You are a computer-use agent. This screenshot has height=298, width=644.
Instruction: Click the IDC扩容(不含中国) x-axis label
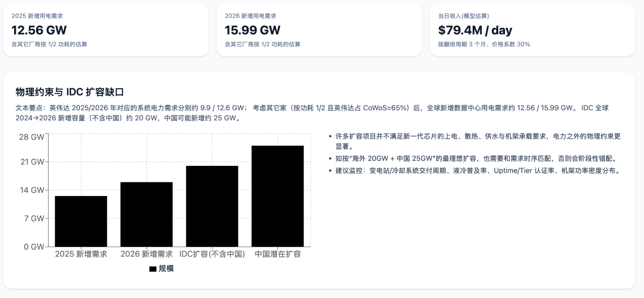coord(212,254)
